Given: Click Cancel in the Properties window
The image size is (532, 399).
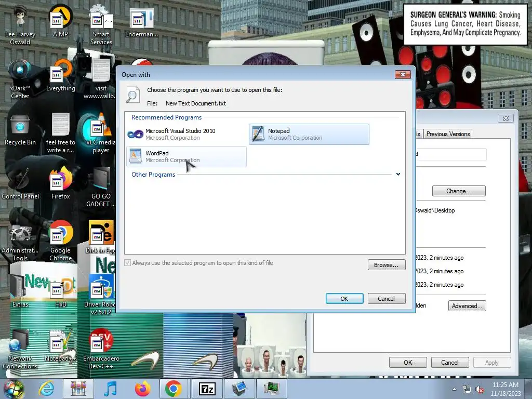Looking at the screenshot, I should point(450,362).
